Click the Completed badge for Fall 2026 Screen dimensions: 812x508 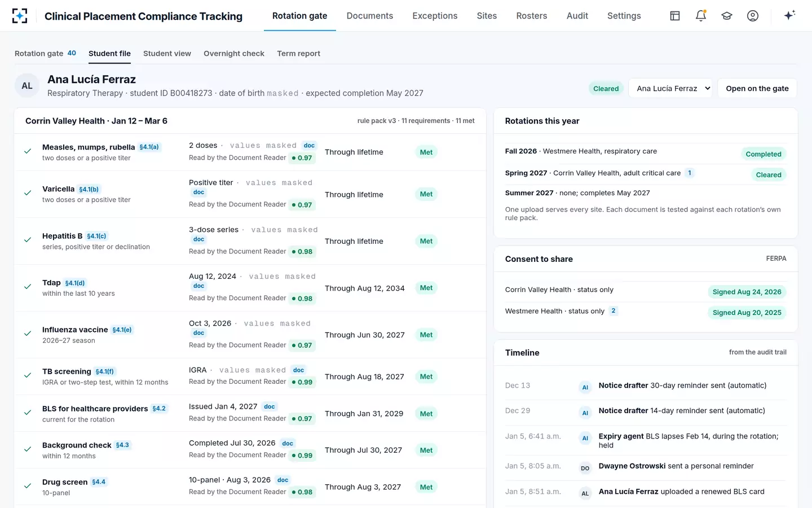764,154
